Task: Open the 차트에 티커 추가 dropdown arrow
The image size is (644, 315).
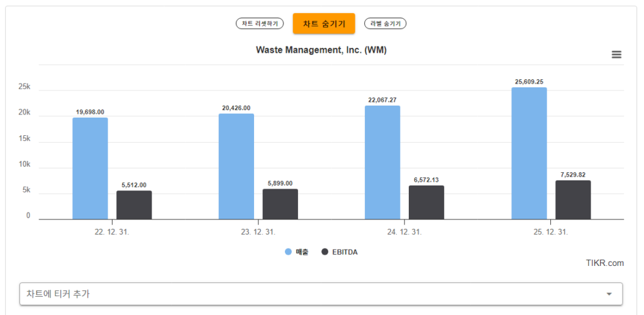Action: (x=609, y=294)
